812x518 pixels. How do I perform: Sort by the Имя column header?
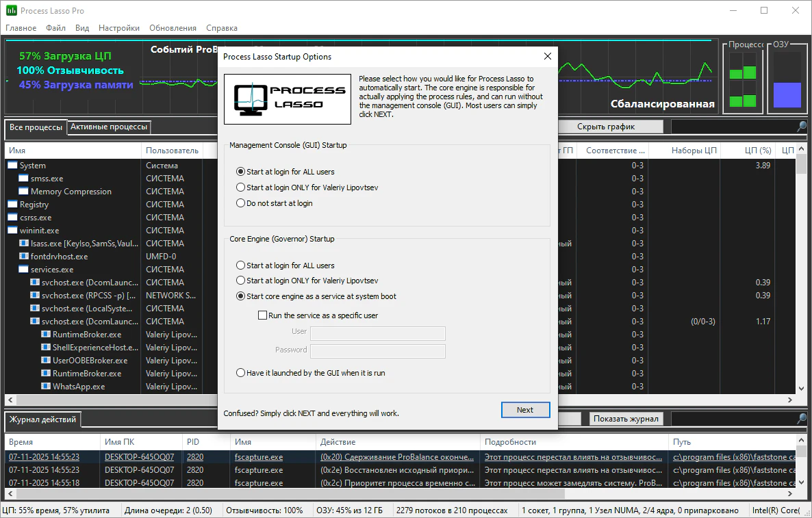tap(73, 150)
